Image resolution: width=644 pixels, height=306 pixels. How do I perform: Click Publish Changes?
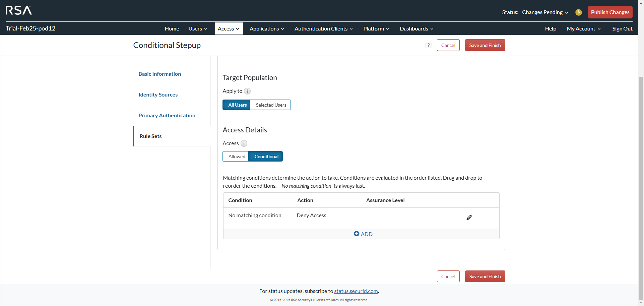[610, 12]
